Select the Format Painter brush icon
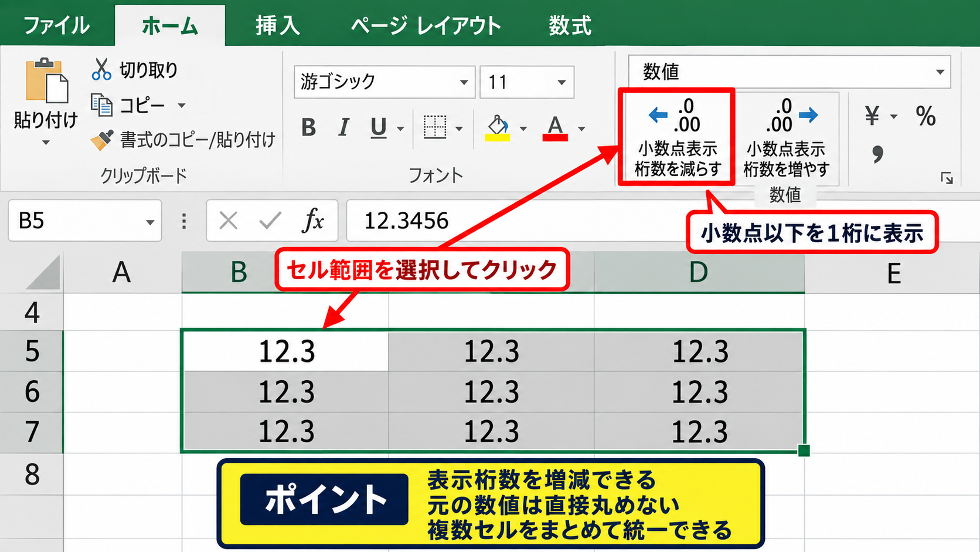The height and width of the screenshot is (552, 980). tap(102, 140)
